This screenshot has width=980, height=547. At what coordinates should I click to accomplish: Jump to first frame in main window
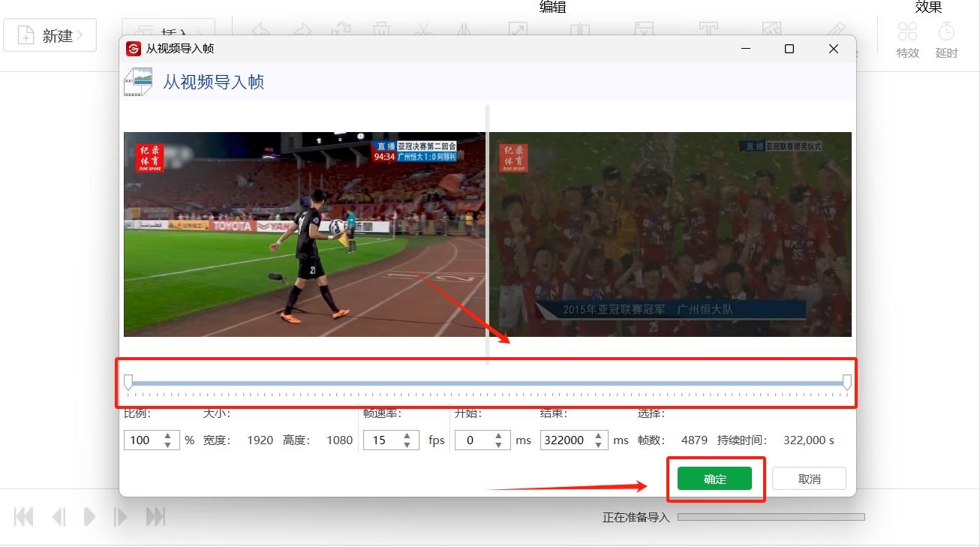24,516
